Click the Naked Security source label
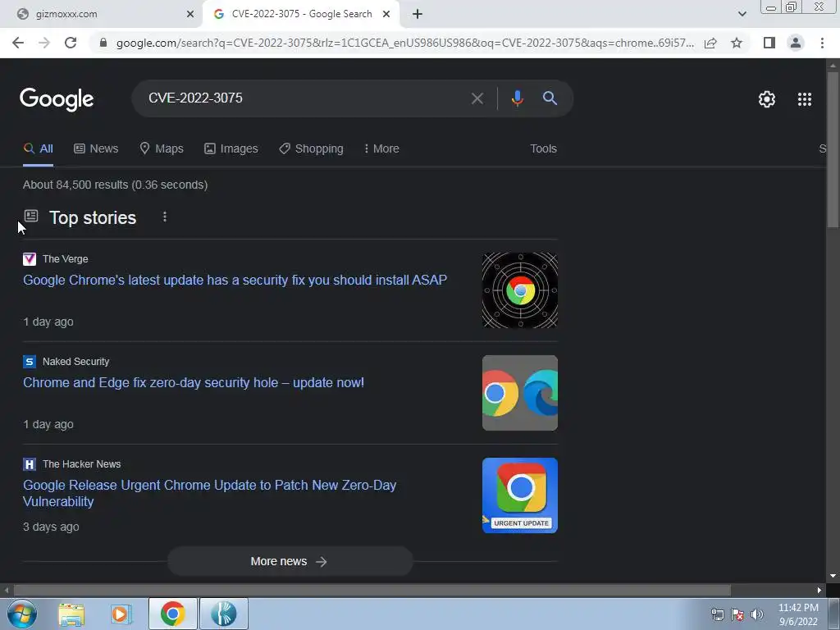Screen dimensions: 840x630 [76, 362]
